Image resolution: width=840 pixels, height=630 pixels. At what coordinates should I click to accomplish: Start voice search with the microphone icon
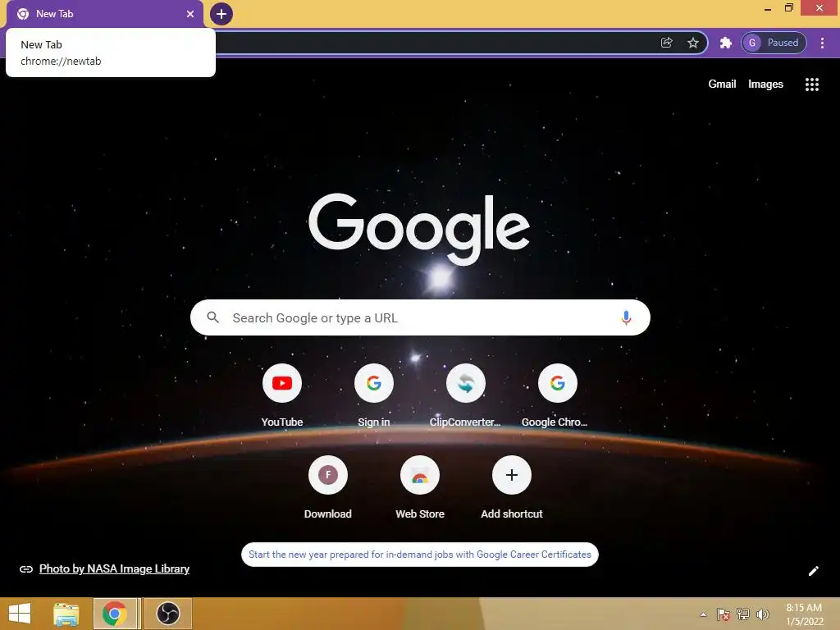click(x=626, y=317)
